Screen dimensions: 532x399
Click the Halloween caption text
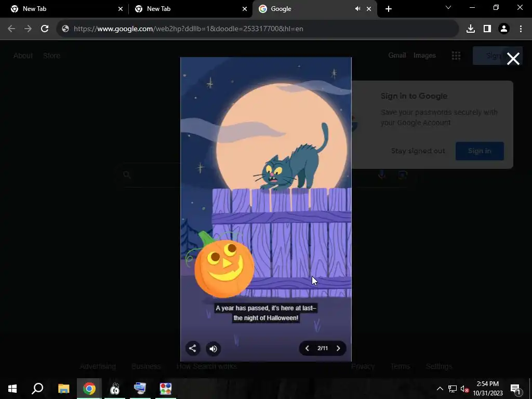point(265,313)
